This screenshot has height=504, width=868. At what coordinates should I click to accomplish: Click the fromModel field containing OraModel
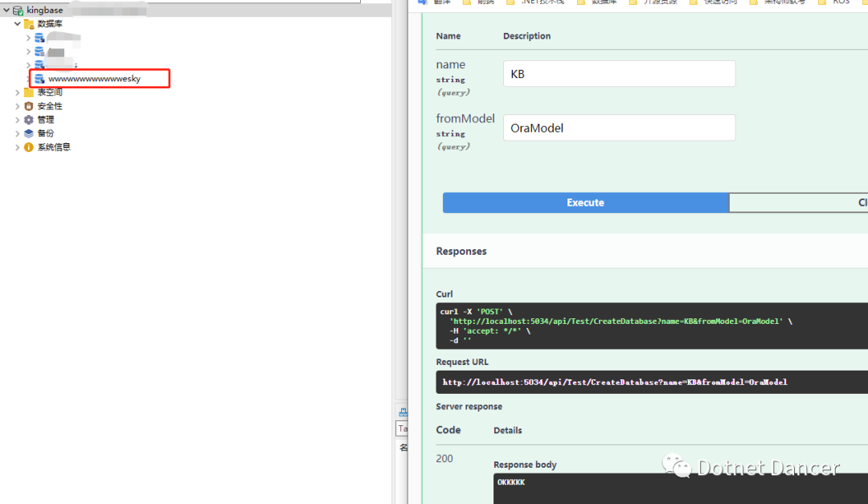(x=620, y=128)
